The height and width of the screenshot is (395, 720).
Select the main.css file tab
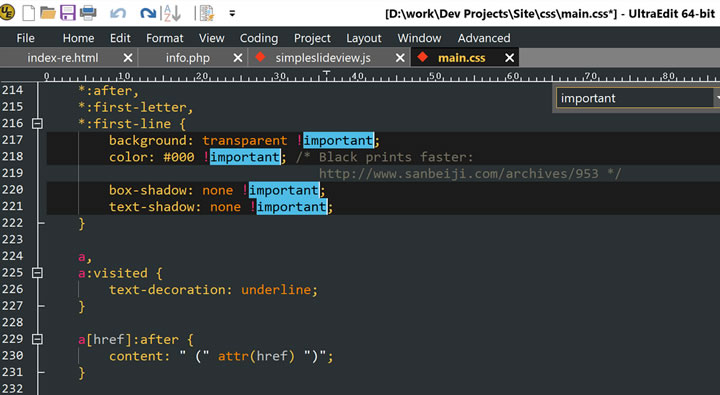461,58
